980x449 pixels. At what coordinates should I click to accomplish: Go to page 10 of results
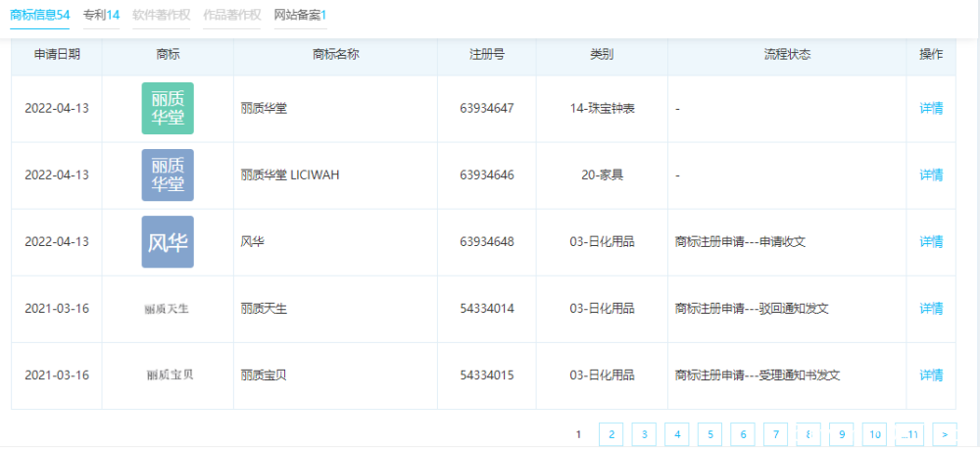pos(874,434)
